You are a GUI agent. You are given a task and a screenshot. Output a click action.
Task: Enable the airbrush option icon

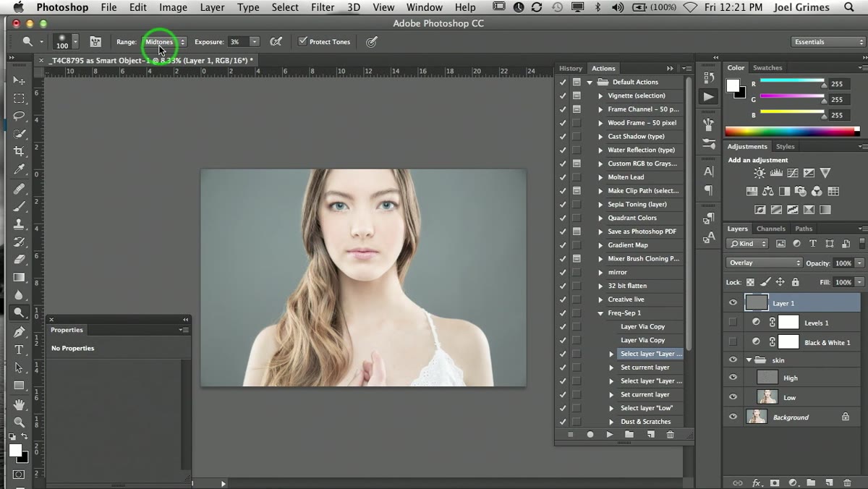276,42
